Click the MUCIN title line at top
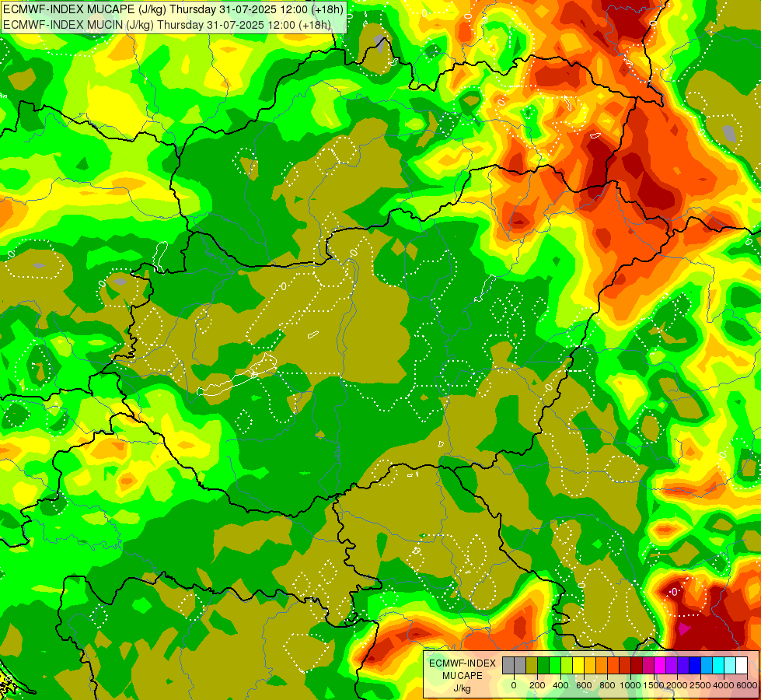This screenshot has height=700, width=761. (167, 24)
